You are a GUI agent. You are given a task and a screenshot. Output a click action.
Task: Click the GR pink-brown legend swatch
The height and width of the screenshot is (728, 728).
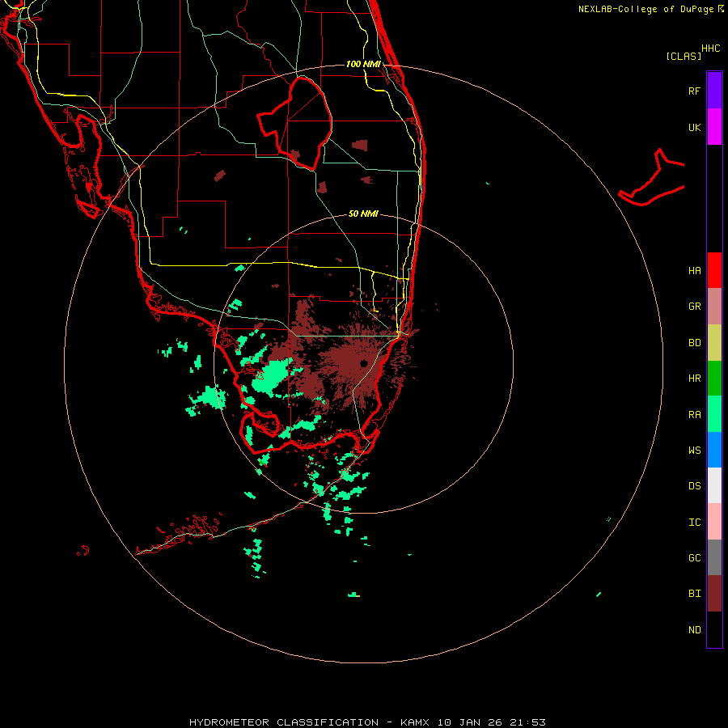point(714,307)
